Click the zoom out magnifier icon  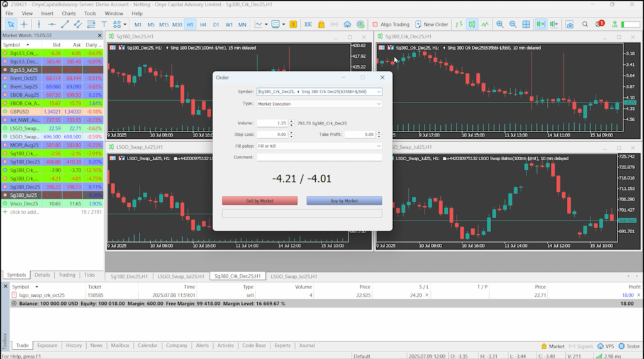click(513, 25)
